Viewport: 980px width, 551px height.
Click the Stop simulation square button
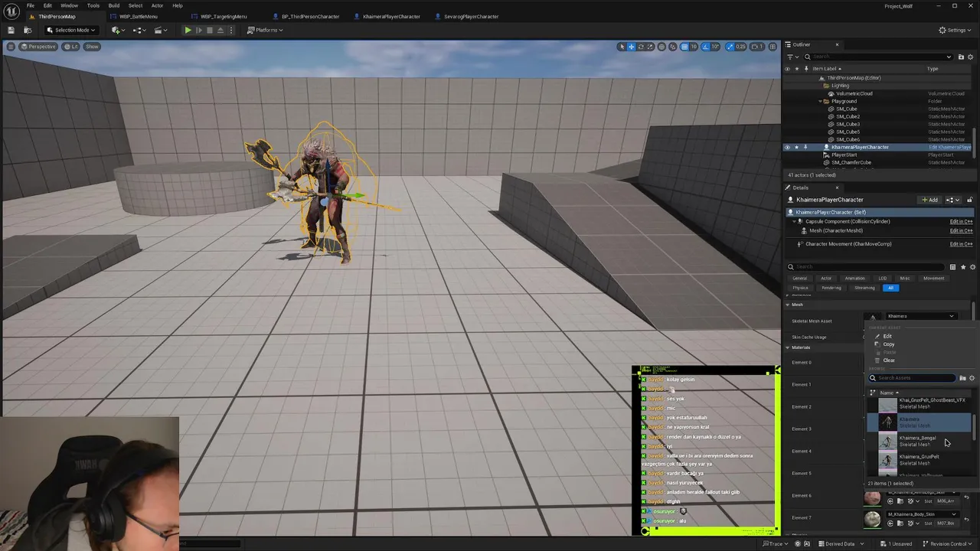pyautogui.click(x=210, y=30)
